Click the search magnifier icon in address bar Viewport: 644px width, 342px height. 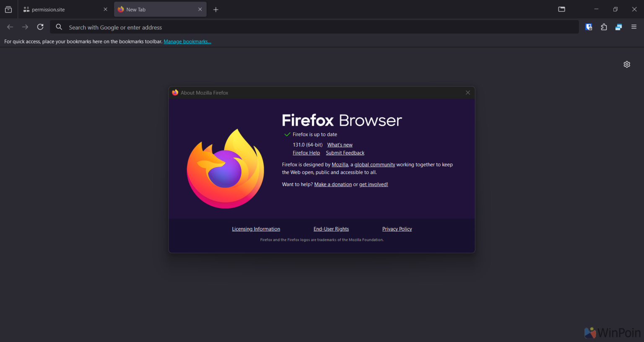click(x=59, y=27)
